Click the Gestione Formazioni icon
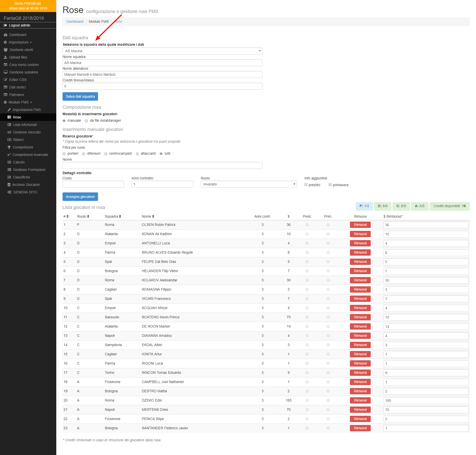 [x=9, y=170]
